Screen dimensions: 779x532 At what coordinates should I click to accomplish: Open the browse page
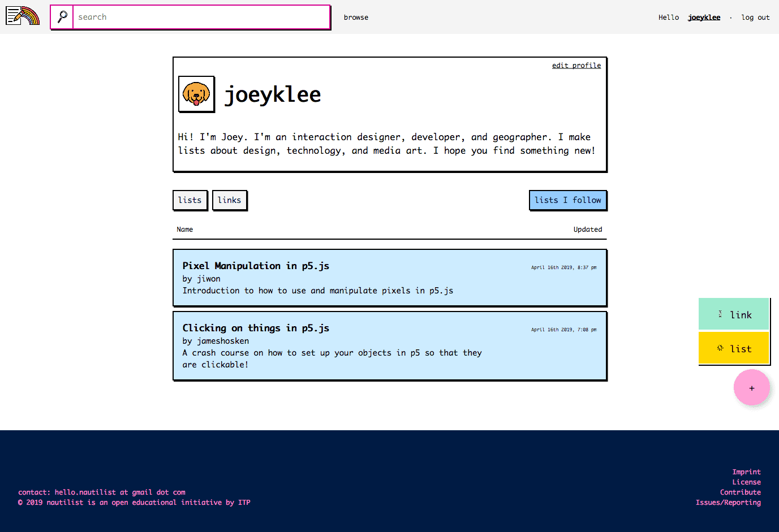tap(356, 18)
